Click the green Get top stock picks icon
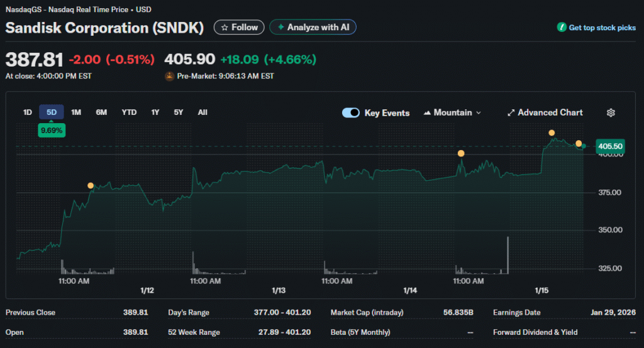 (x=561, y=28)
